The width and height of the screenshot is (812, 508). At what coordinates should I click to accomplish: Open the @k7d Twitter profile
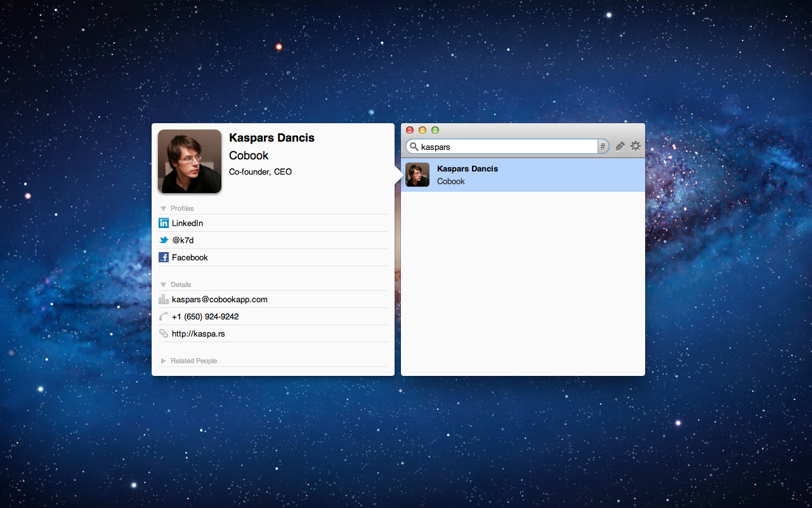pyautogui.click(x=183, y=241)
